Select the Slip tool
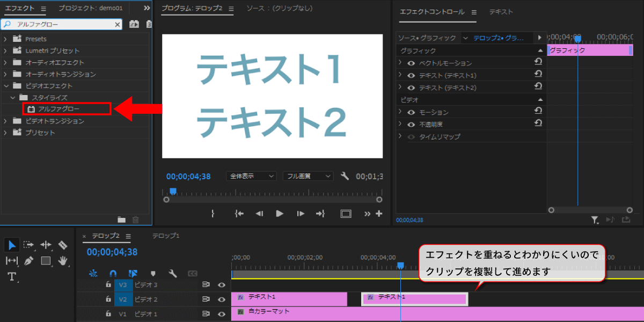The image size is (644, 322). pyautogui.click(x=12, y=261)
